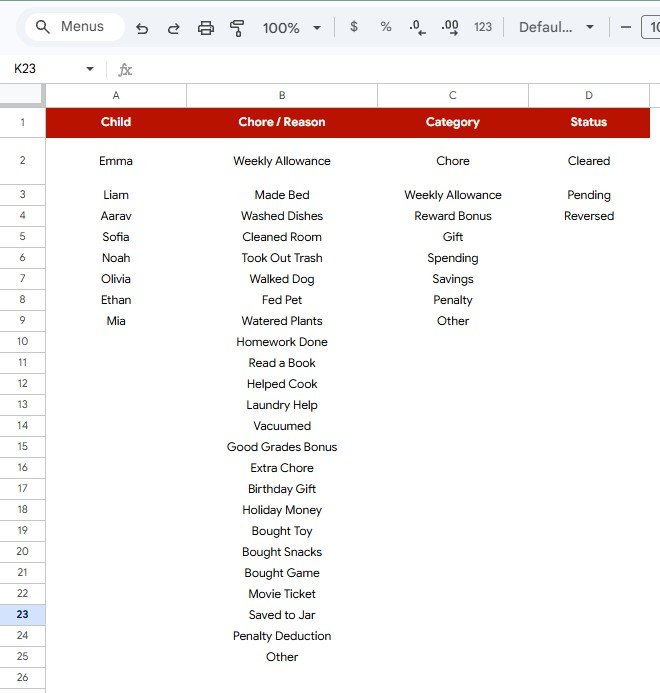660x693 pixels.
Task: Select the Sofia cell
Action: tap(116, 237)
